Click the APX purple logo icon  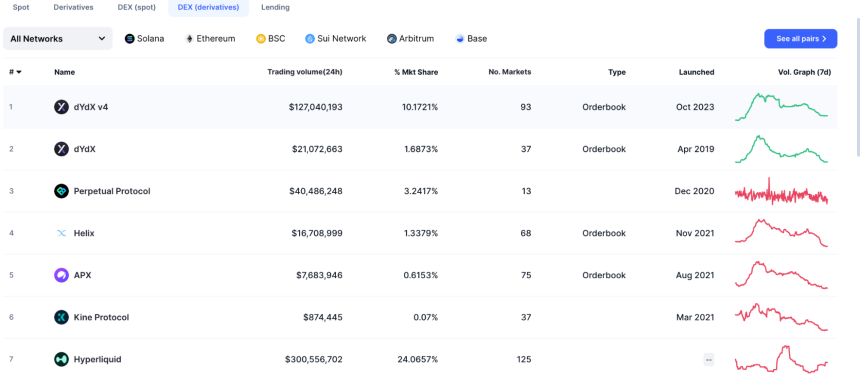(61, 275)
